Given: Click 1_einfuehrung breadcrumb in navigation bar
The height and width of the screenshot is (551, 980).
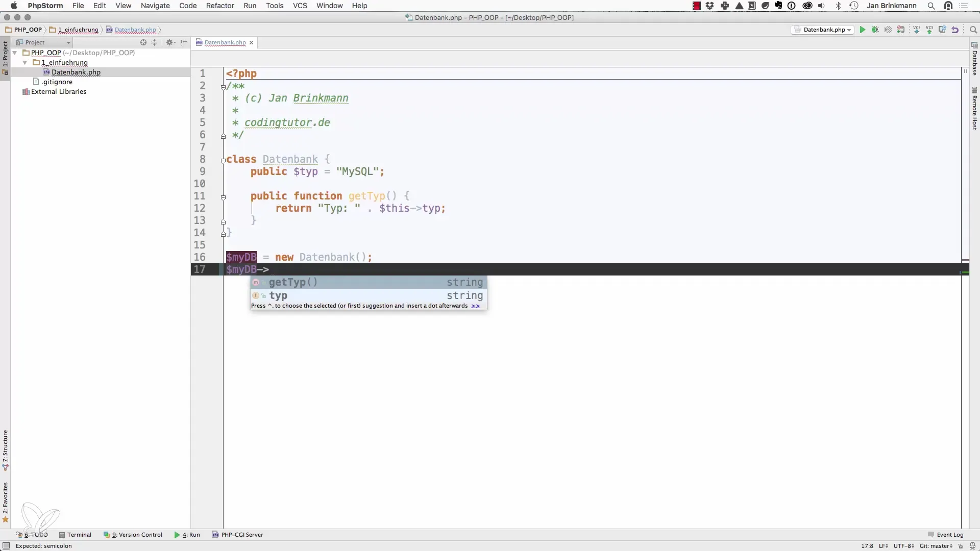Looking at the screenshot, I should (74, 30).
